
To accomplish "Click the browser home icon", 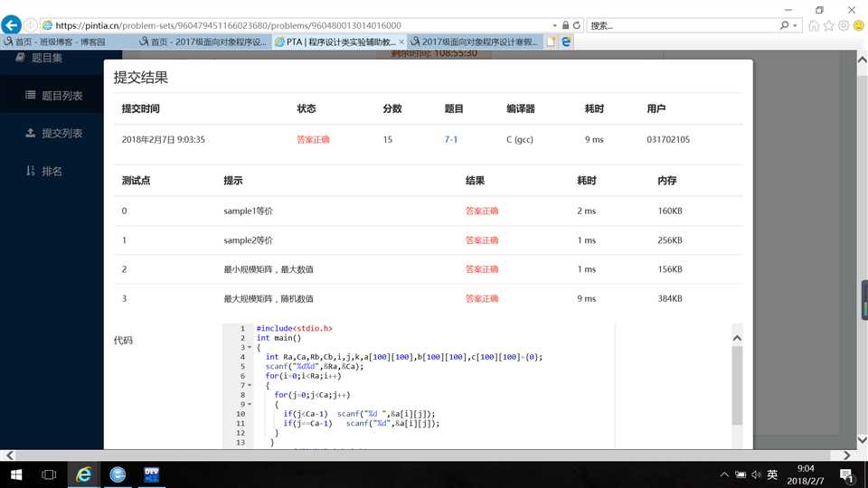I will (814, 25).
